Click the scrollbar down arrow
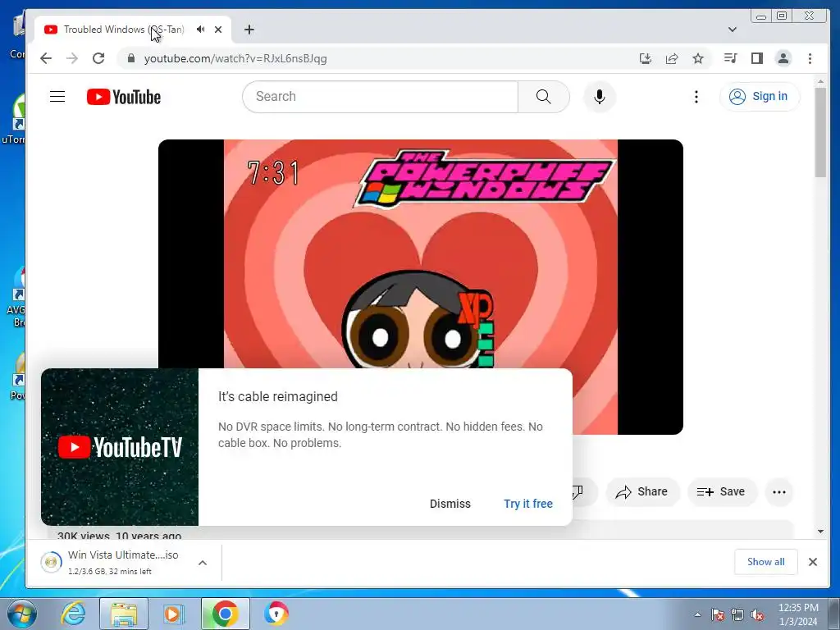 pyautogui.click(x=820, y=532)
